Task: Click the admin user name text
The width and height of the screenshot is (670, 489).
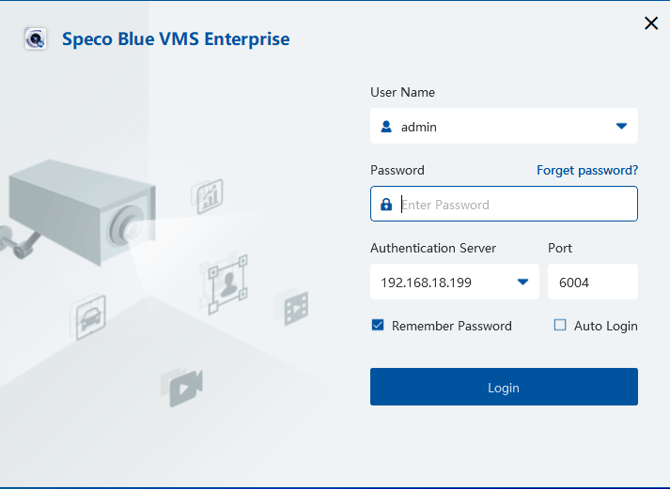Action: [419, 127]
